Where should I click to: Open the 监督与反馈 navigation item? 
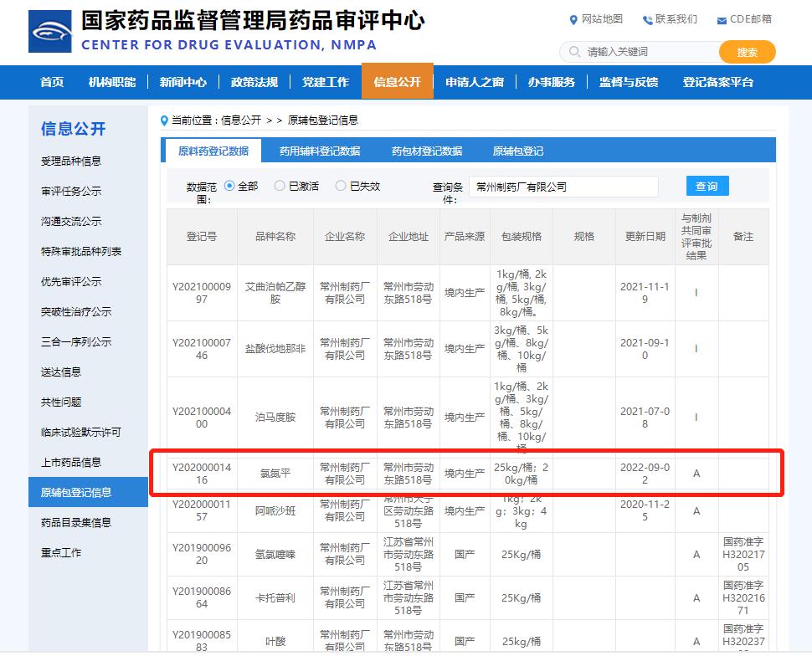[629, 82]
